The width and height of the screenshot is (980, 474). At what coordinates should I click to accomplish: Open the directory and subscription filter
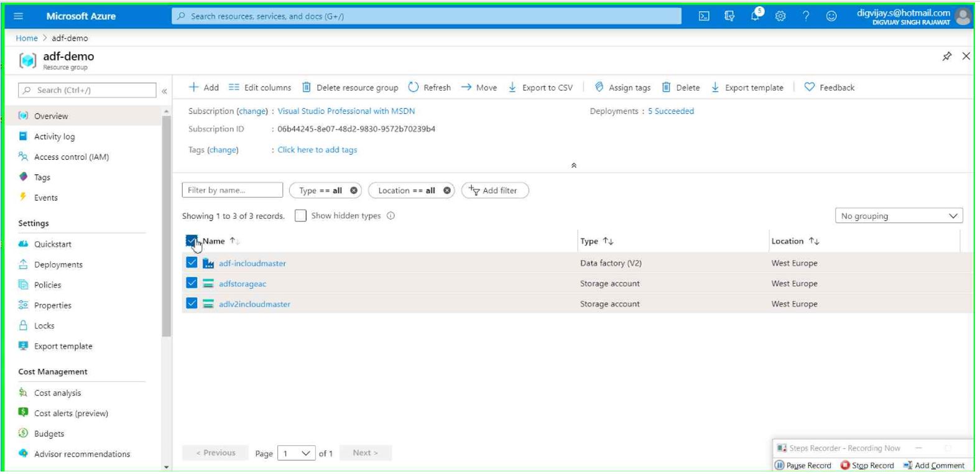pyautogui.click(x=729, y=16)
